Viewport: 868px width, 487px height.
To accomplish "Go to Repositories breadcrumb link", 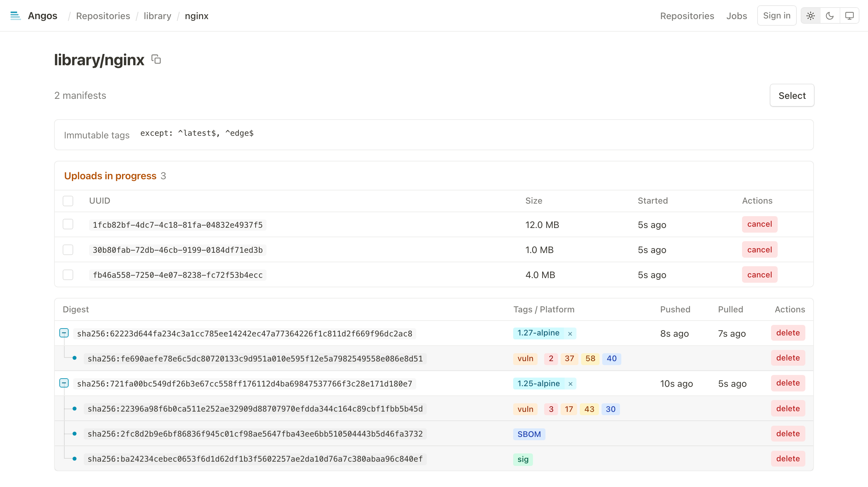I will coord(103,16).
